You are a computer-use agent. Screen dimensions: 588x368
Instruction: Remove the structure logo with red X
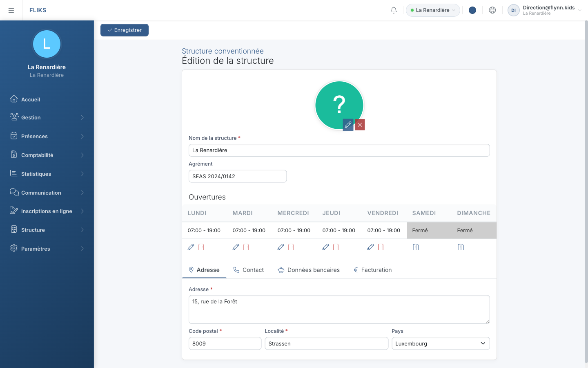coord(360,125)
